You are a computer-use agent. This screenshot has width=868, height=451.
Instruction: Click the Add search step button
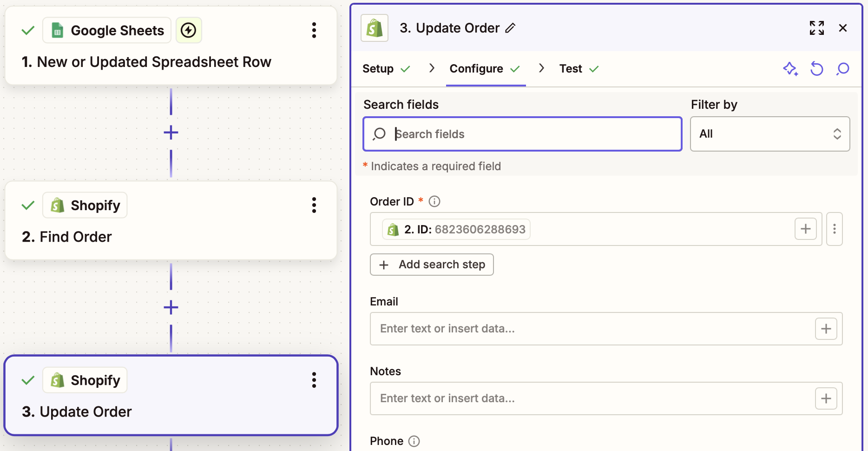coord(432,265)
